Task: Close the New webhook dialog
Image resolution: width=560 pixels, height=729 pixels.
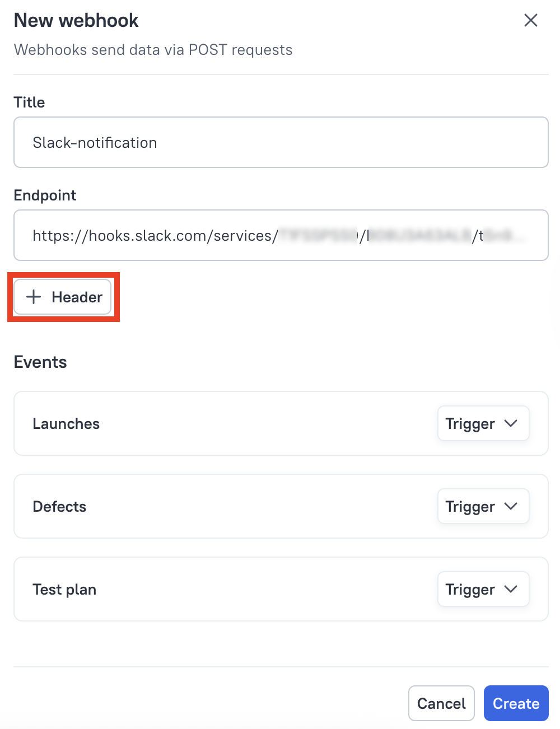Action: click(530, 21)
